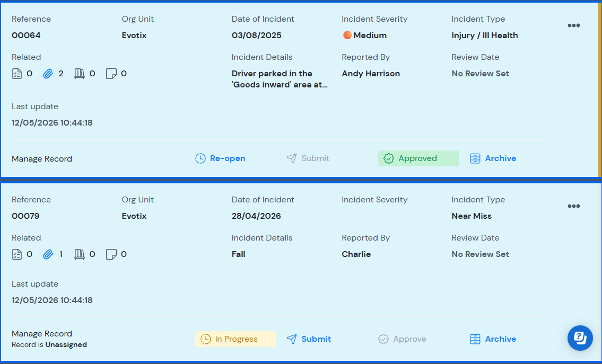Click the disabled Approve on record 00079
The image size is (602, 364).
pos(402,339)
